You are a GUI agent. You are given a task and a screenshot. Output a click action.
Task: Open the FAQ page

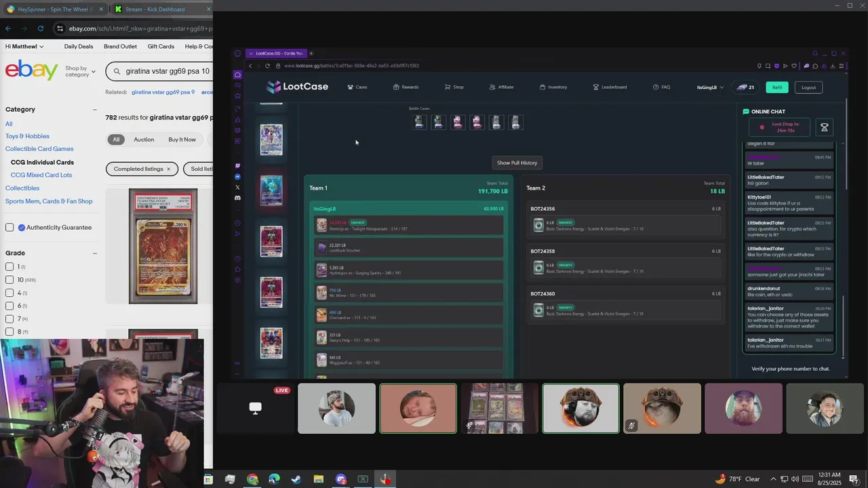661,87
